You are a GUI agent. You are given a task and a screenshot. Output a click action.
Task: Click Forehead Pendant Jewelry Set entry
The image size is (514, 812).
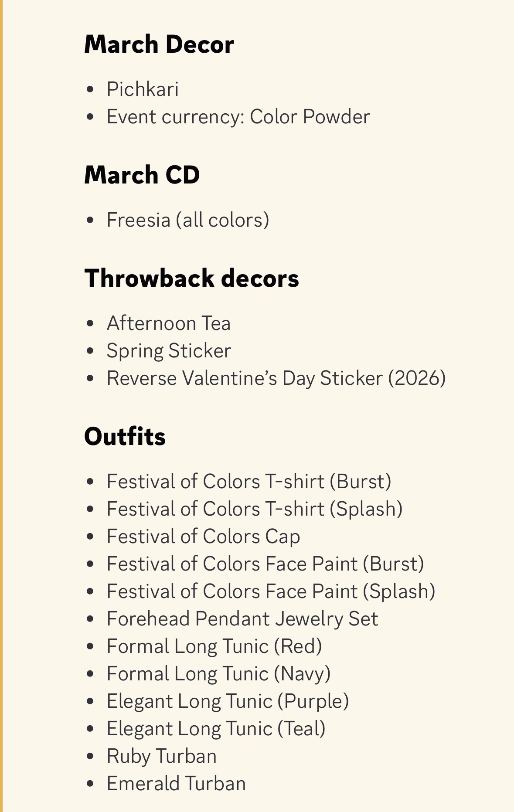pyautogui.click(x=242, y=619)
